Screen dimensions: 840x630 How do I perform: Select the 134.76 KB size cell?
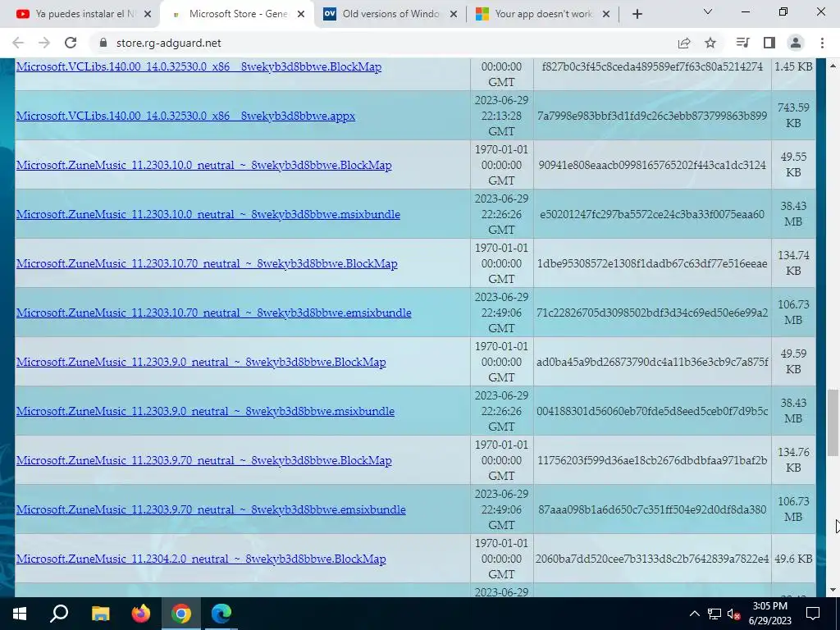793,461
